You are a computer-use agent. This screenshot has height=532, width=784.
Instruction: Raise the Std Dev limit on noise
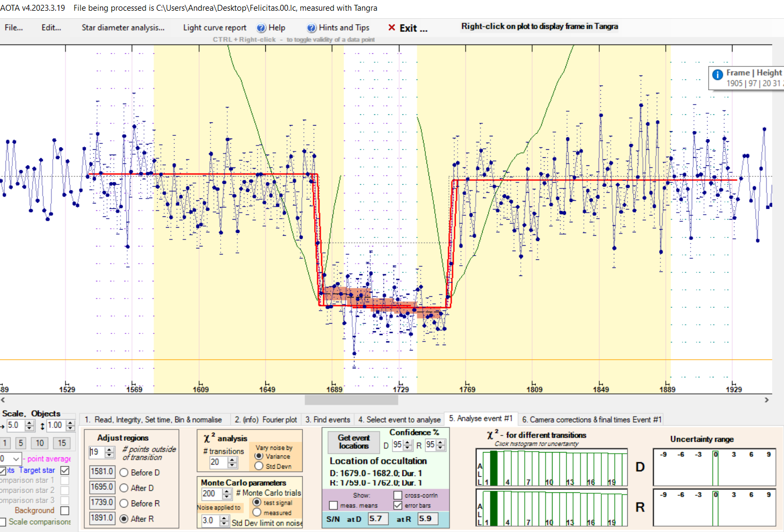[x=224, y=518]
